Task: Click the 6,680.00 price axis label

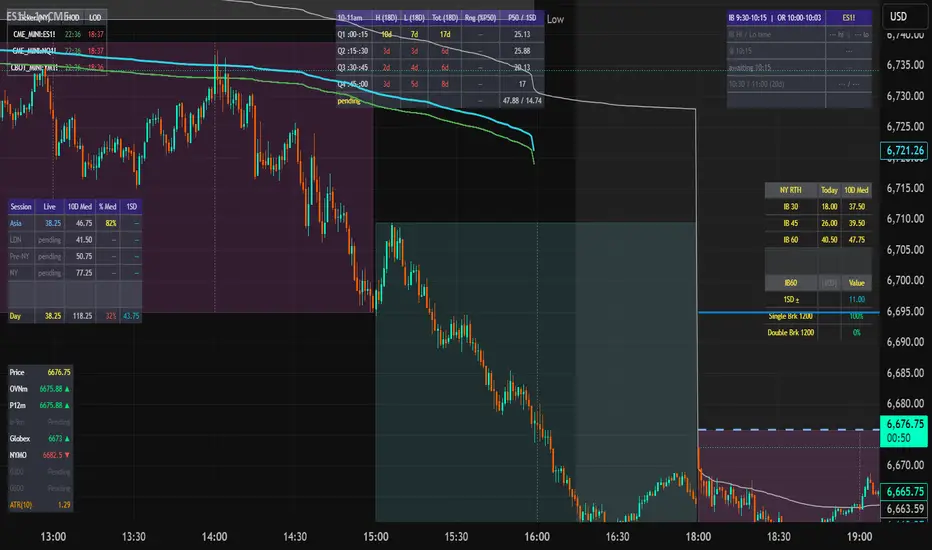Action: (x=905, y=404)
